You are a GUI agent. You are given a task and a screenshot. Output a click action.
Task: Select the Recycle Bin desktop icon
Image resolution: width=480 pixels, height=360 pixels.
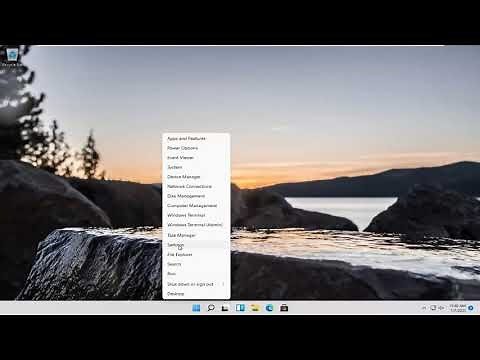click(13, 57)
